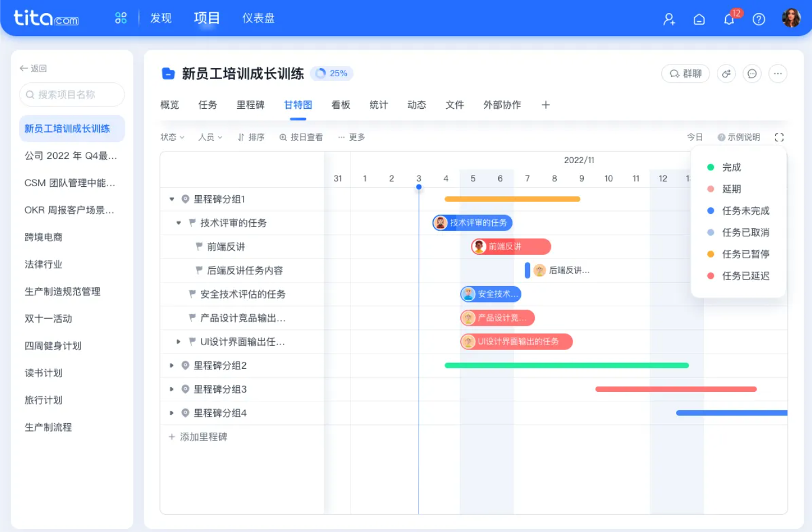Open the 状态 filter dropdown

[171, 137]
